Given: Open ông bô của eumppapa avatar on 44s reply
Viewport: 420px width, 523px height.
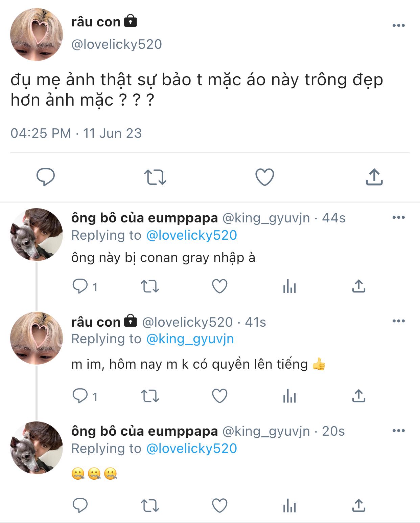Looking at the screenshot, I should pyautogui.click(x=37, y=235).
